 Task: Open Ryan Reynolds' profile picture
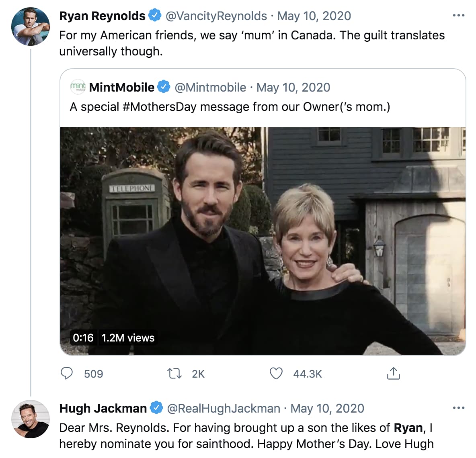pos(31,27)
